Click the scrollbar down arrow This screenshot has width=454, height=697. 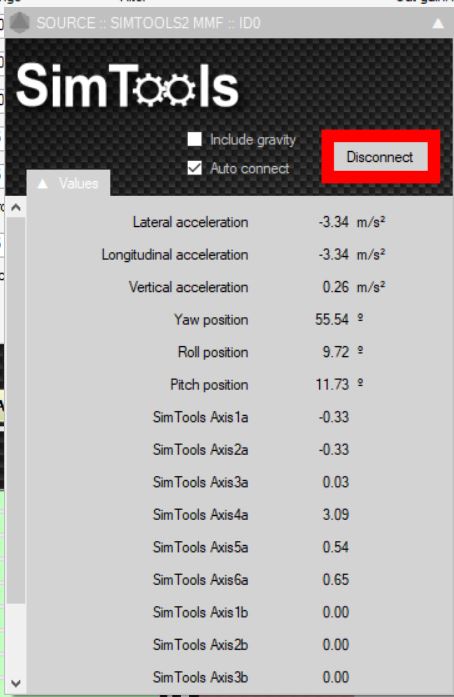click(16, 683)
